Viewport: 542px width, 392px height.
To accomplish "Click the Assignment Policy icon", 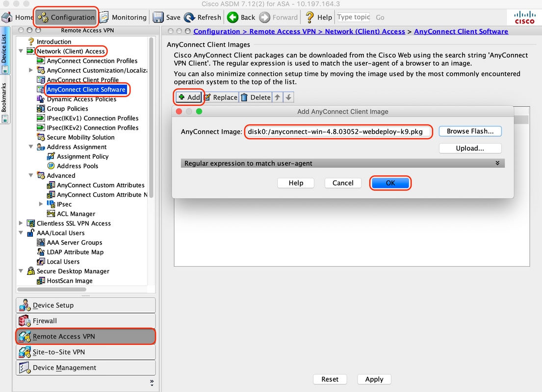I will [51, 156].
